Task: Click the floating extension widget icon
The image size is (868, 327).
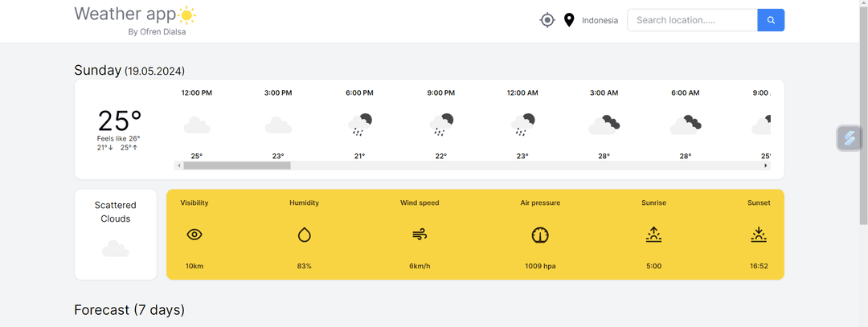Action: (x=850, y=137)
